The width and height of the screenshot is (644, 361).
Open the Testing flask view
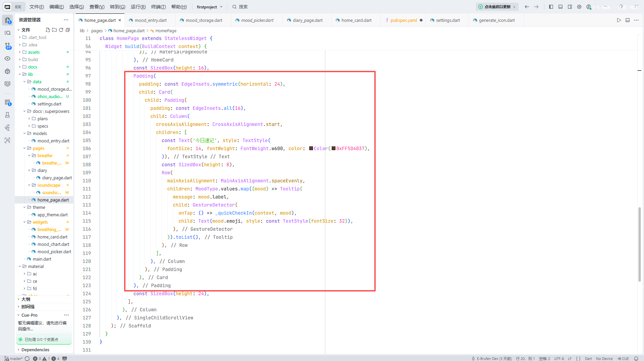pyautogui.click(x=7, y=115)
